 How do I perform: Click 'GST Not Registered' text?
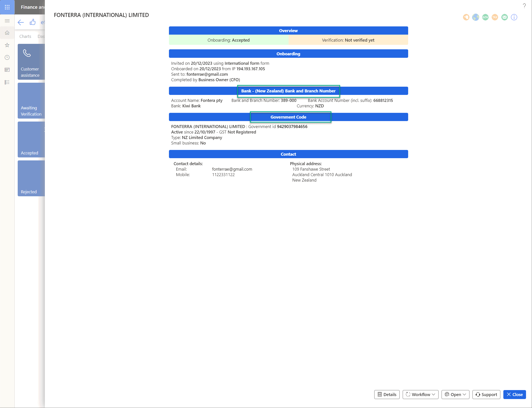point(237,132)
